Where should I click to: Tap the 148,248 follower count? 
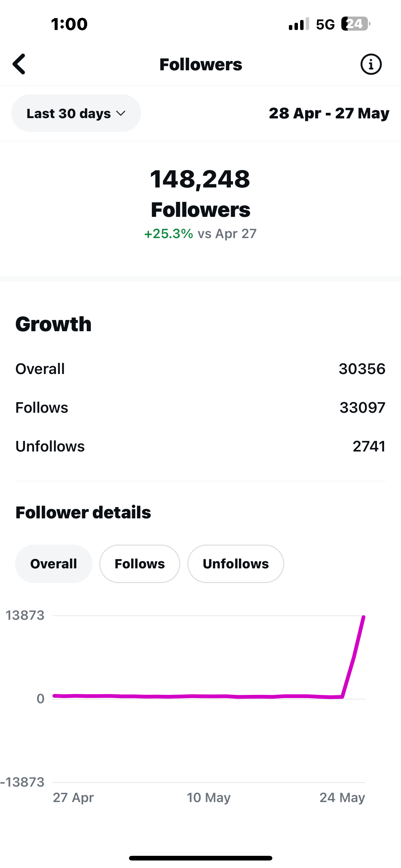click(200, 179)
